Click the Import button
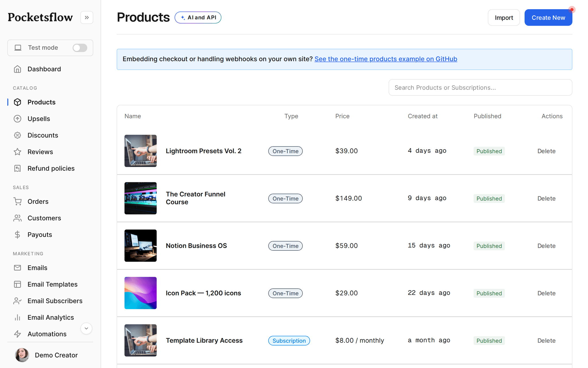Screen dimensions: 588x368 click(x=504, y=18)
